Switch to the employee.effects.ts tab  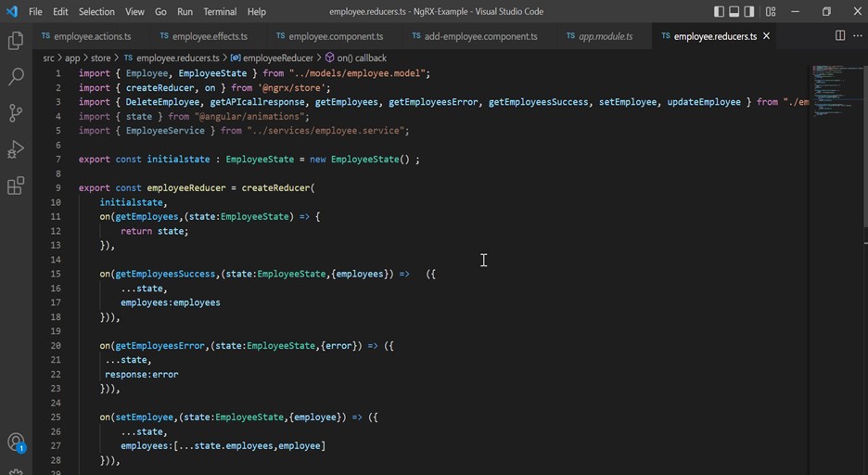[x=210, y=36]
